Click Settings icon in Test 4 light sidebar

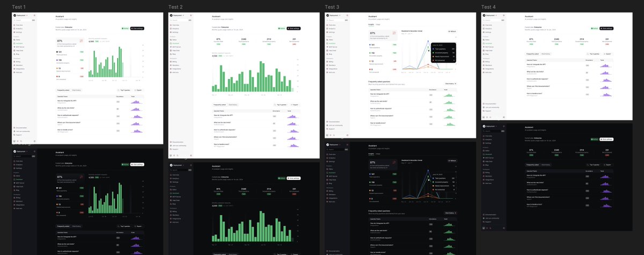point(484,32)
